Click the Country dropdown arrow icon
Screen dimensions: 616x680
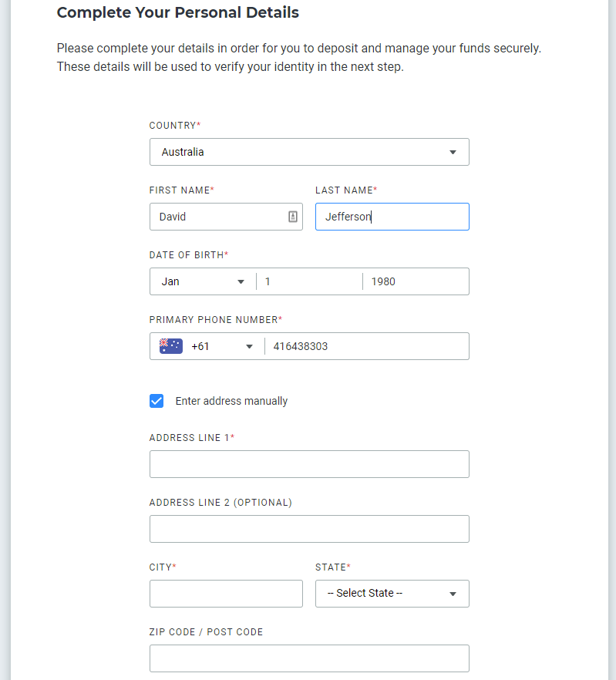[x=453, y=152]
